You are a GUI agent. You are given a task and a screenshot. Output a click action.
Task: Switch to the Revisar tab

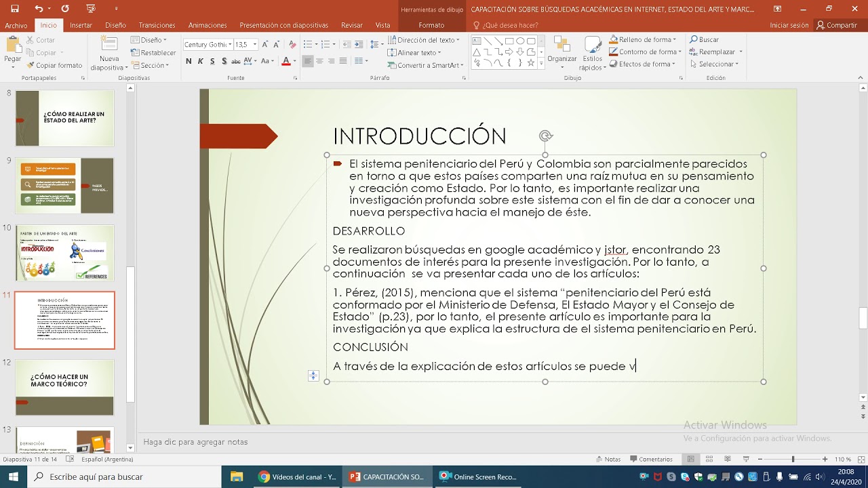coord(352,25)
